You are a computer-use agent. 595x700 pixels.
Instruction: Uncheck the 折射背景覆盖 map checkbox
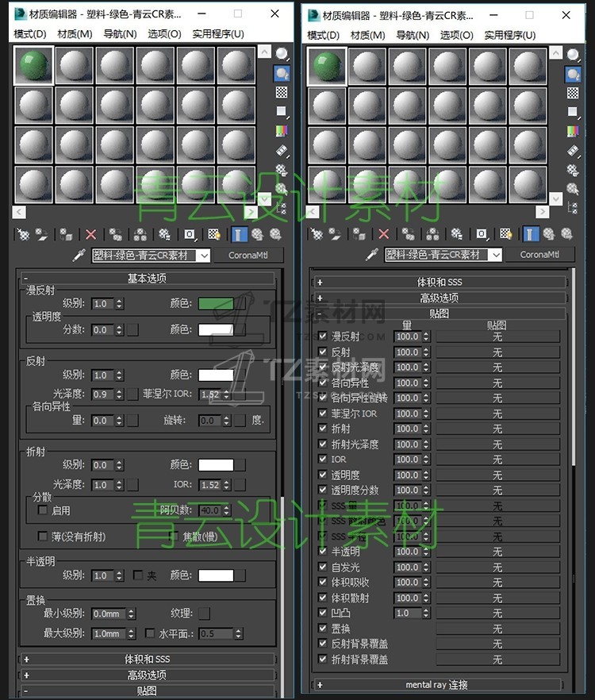pos(323,659)
